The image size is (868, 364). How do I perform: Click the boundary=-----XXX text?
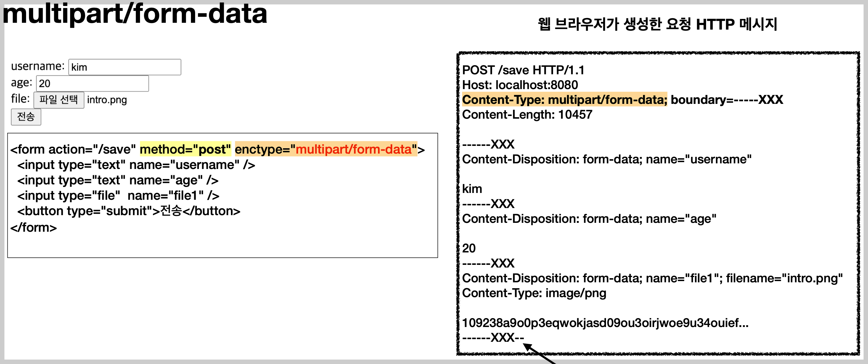click(x=726, y=100)
